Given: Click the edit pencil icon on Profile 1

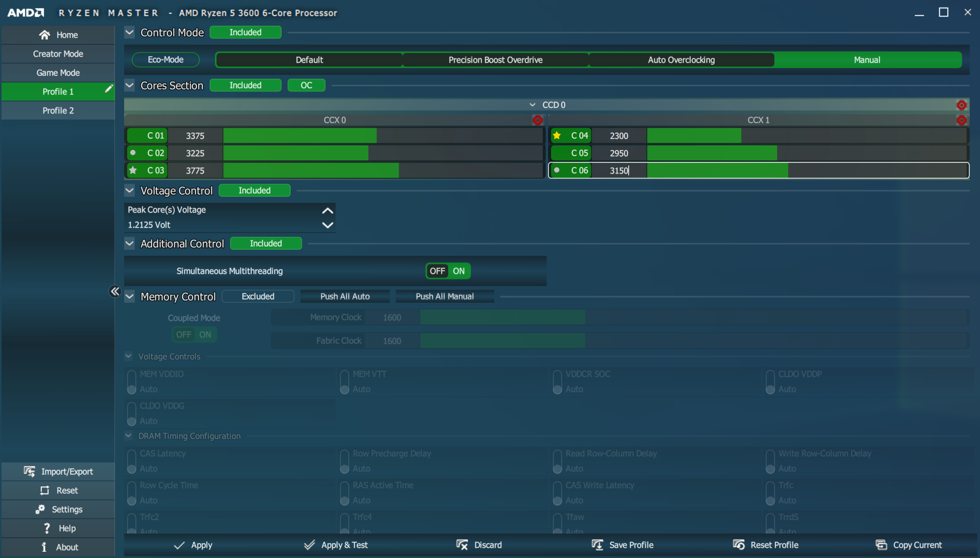Looking at the screenshot, I should coord(108,89).
